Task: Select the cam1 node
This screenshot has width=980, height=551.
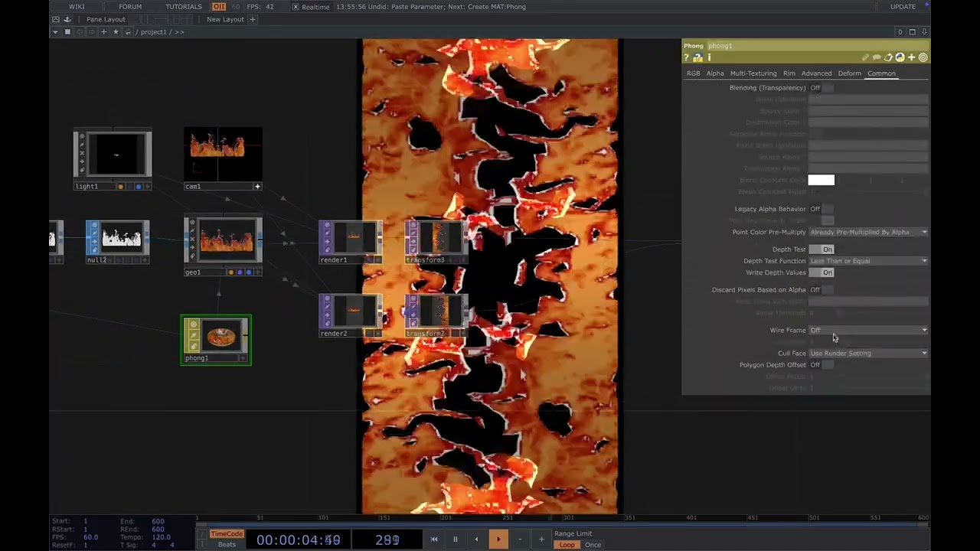Action: [223, 159]
